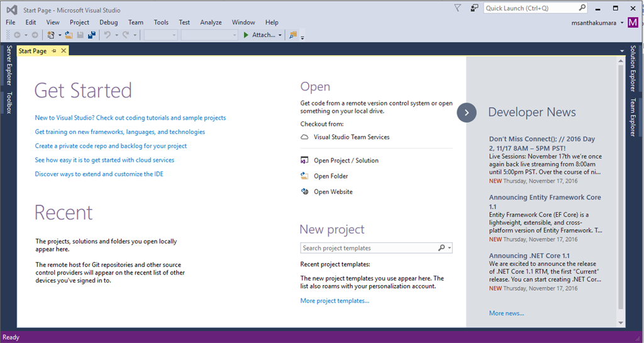Click the More project templates link
The height and width of the screenshot is (343, 644).
(335, 301)
